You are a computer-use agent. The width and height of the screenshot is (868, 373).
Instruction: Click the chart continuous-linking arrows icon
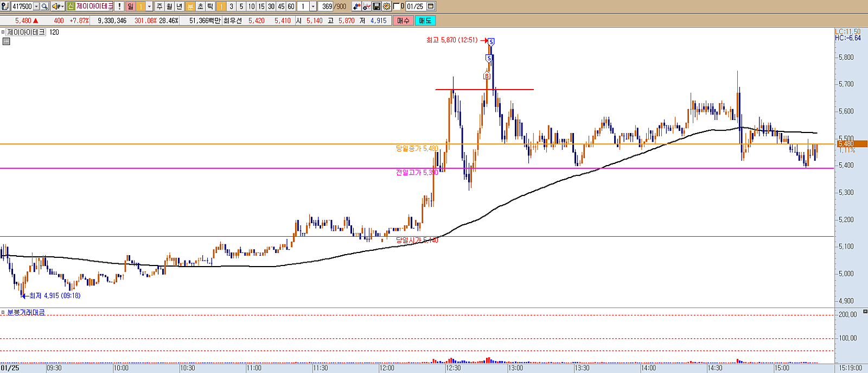356,7
